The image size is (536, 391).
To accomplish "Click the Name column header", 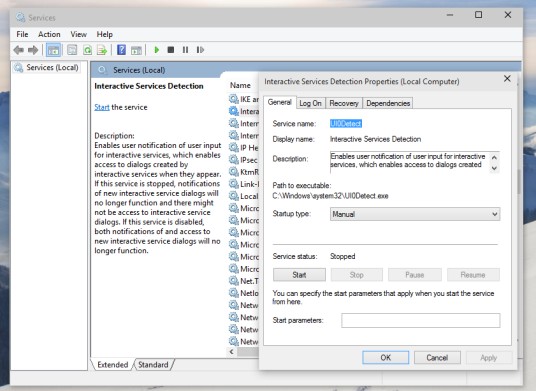I will click(x=240, y=85).
